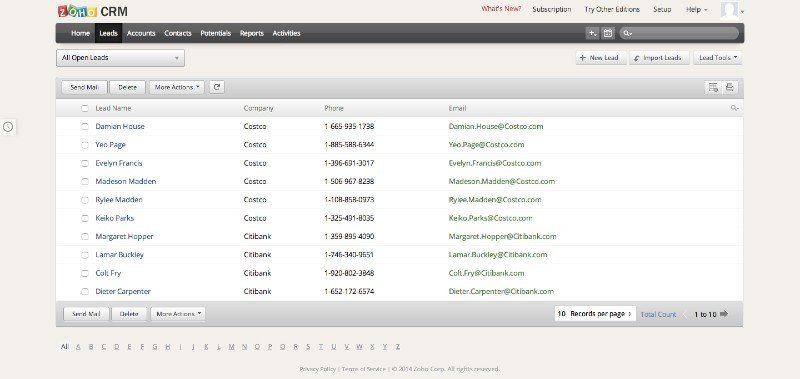The height and width of the screenshot is (379, 800).
Task: Change the Records per page dropdown
Action: [595, 314]
